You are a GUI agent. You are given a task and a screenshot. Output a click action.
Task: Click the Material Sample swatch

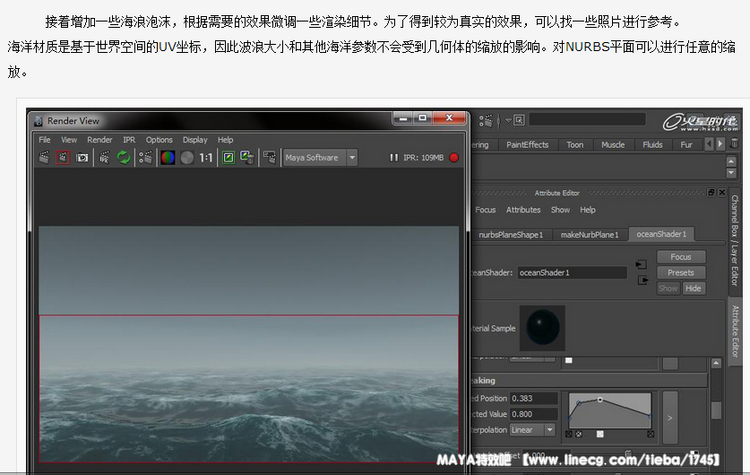(x=542, y=328)
